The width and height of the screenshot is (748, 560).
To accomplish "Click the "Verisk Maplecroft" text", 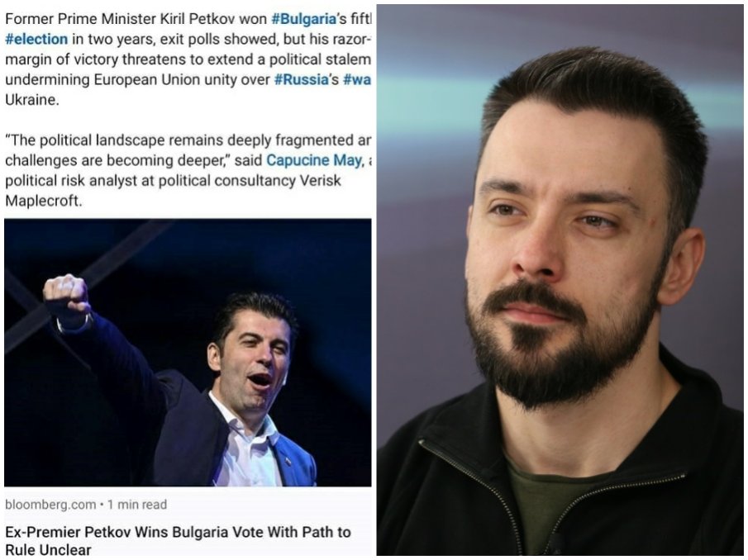I will (x=174, y=191).
